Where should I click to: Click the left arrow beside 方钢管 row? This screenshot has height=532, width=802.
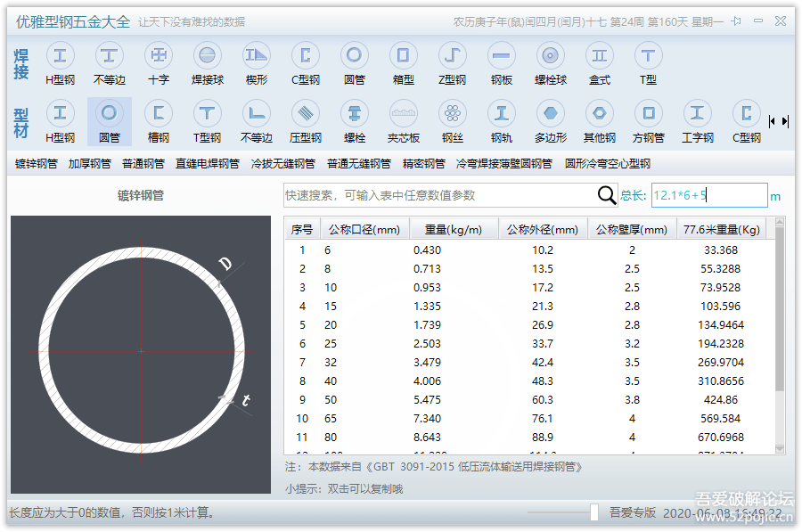[x=773, y=121]
